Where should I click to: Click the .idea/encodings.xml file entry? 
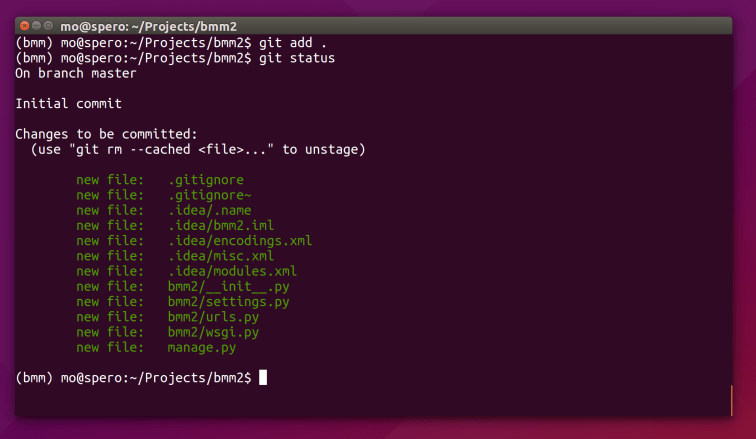[x=240, y=241]
